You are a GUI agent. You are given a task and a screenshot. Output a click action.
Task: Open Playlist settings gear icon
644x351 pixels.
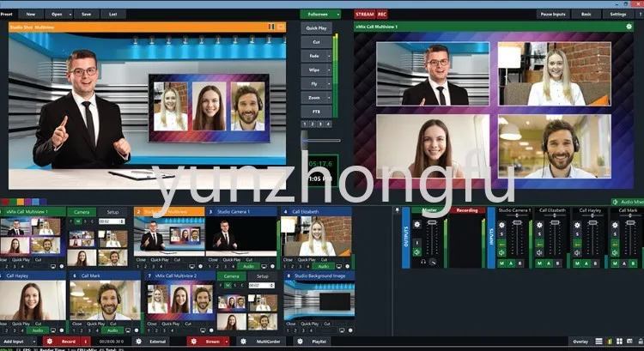point(300,342)
